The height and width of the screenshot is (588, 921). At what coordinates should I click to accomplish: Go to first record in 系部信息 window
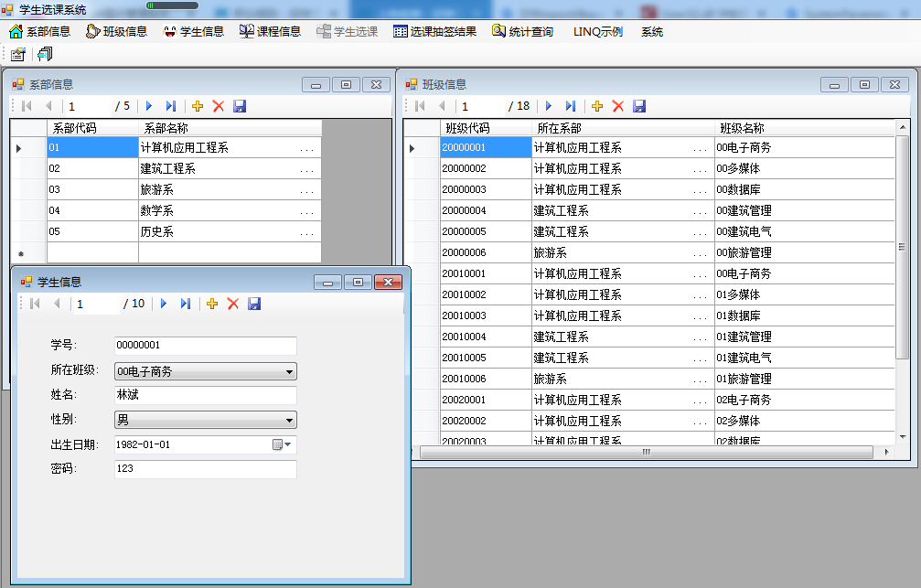point(27,106)
